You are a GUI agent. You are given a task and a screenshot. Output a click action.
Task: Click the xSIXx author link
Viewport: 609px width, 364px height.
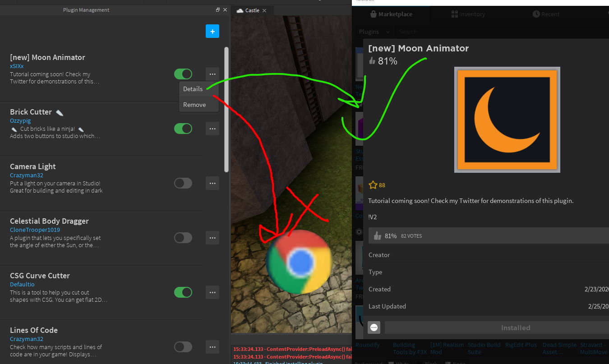coord(16,66)
